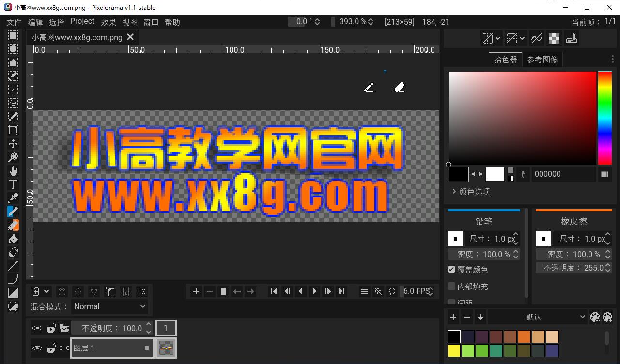Viewport: 620px width, 364px height.
Task: Open timeline settings list icon
Action: click(x=365, y=291)
